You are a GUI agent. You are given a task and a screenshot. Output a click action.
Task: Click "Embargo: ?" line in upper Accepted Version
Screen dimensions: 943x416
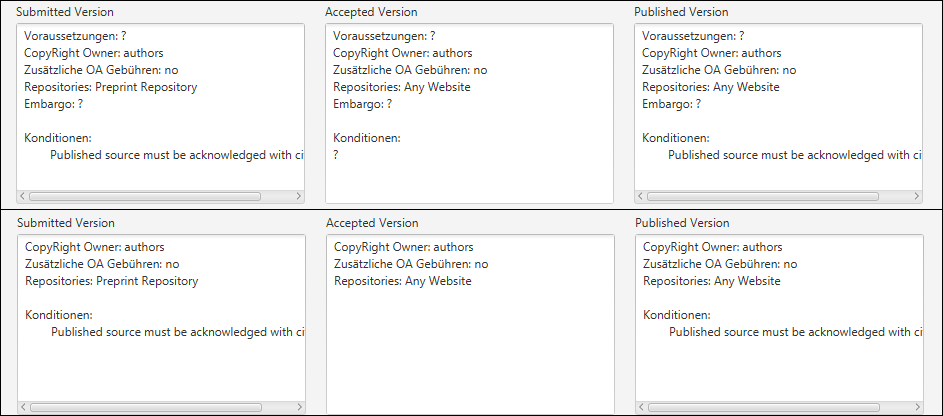pos(363,104)
